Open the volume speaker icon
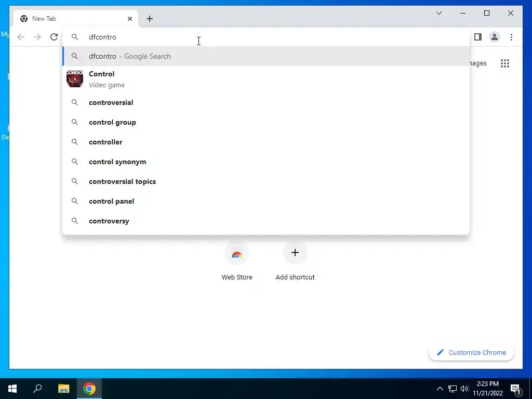Screen dimensions: 532x399 tap(464, 389)
